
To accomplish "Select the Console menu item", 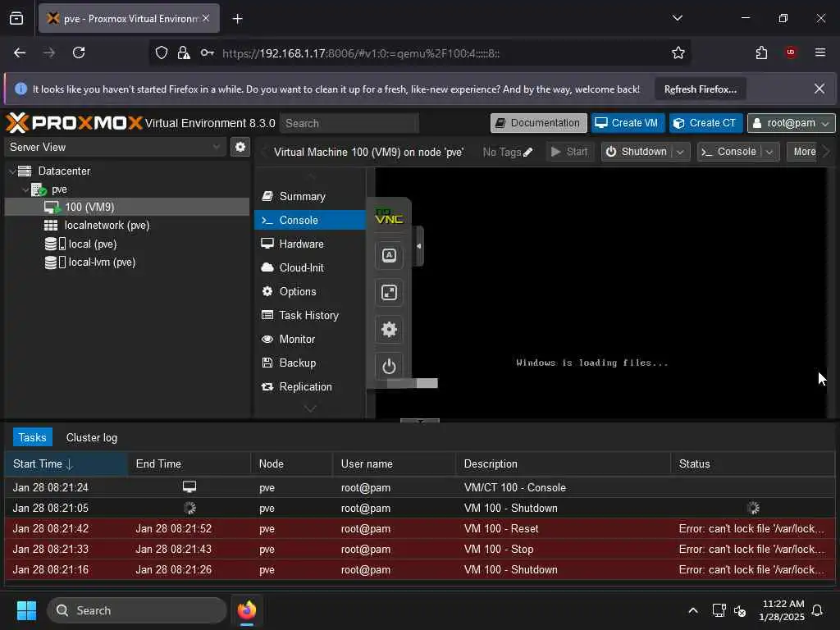I will click(311, 220).
